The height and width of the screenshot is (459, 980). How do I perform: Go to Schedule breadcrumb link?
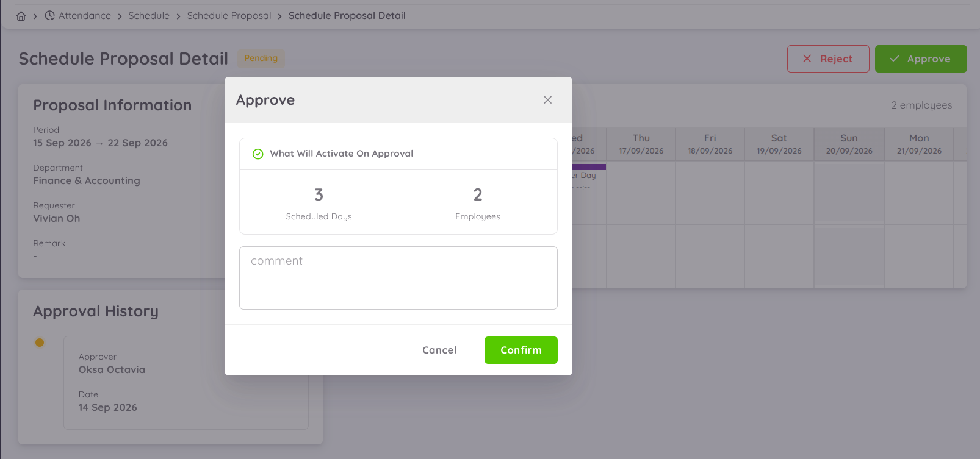149,16
